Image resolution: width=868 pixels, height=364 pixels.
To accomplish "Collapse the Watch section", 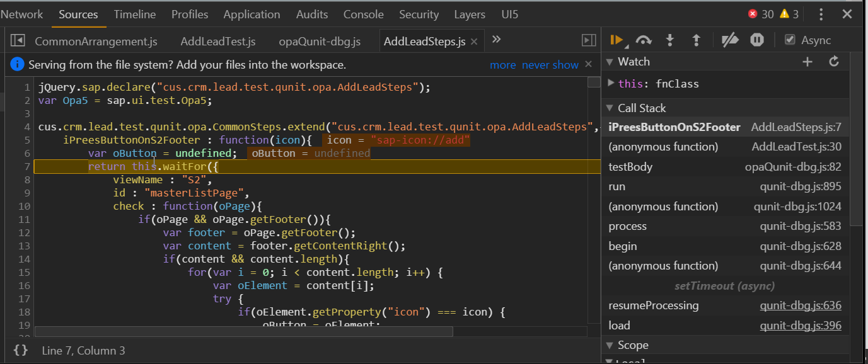I will point(610,62).
